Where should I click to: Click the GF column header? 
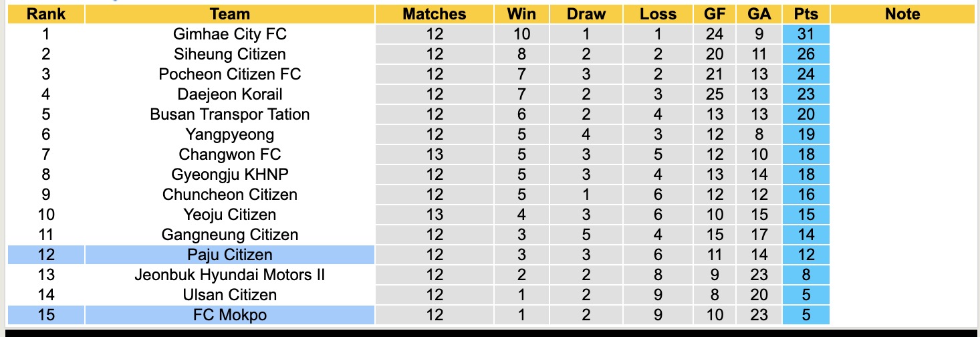pyautogui.click(x=715, y=14)
